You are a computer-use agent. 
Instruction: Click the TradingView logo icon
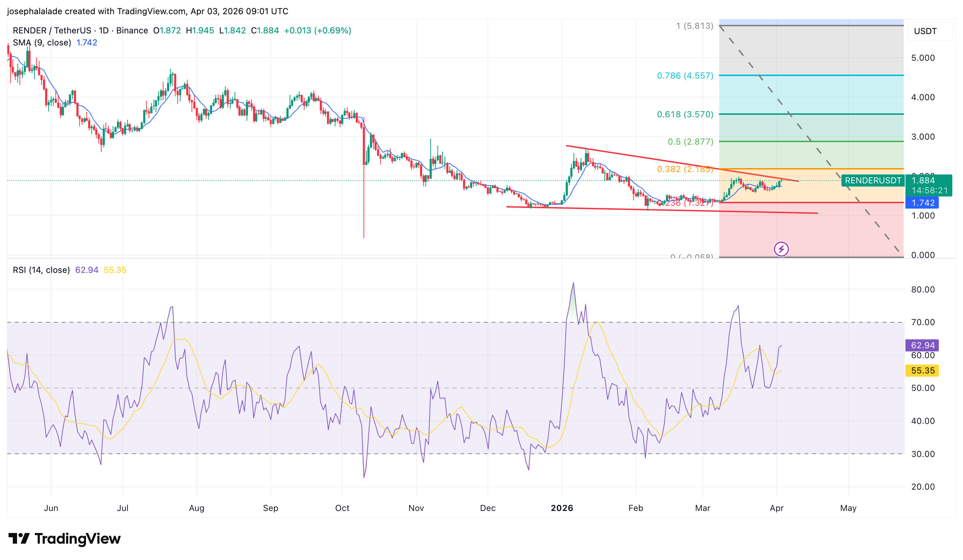[19, 539]
